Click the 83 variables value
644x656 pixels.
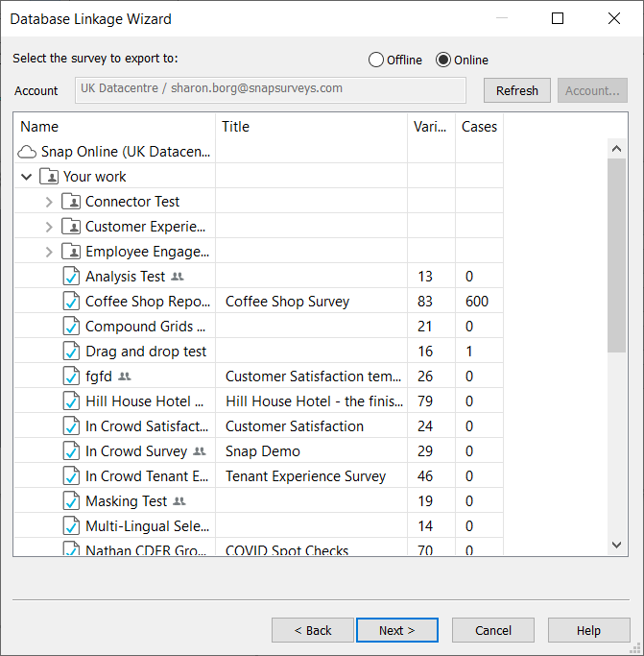tap(425, 302)
